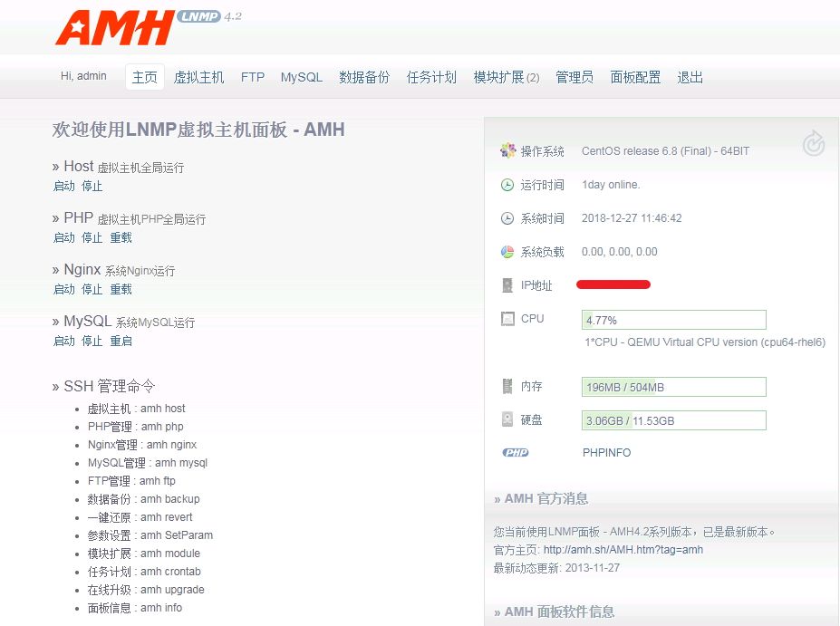Click the CentOS release 6.8 text

tap(665, 151)
